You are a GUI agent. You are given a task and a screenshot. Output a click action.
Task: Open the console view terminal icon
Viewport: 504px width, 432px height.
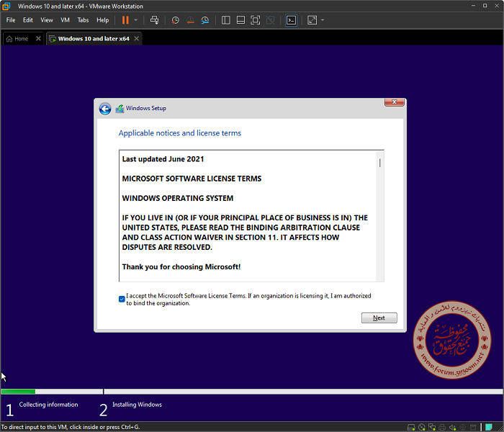click(x=291, y=20)
